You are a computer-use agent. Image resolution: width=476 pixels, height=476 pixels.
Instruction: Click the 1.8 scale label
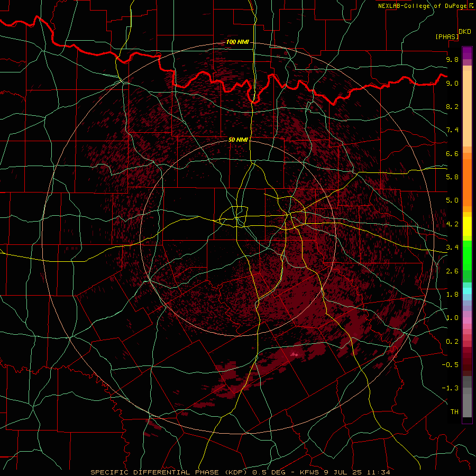(x=452, y=295)
